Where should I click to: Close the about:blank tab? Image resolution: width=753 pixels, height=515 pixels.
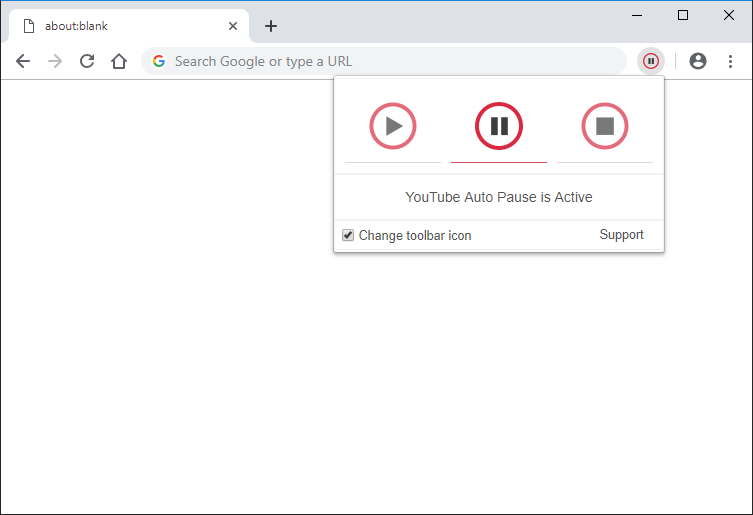click(x=233, y=26)
